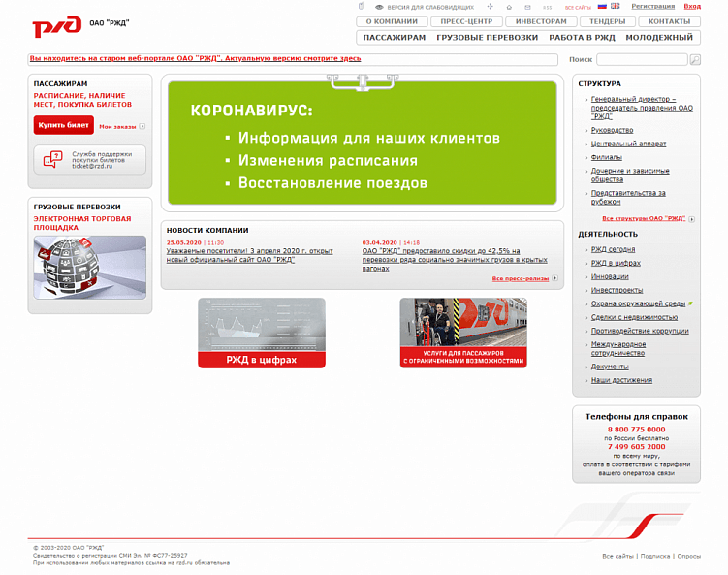Click ВЕРСИЯ ДЛЯ СЛАБОВИДЯЩИХ text link
The image size is (728, 575).
click(430, 8)
